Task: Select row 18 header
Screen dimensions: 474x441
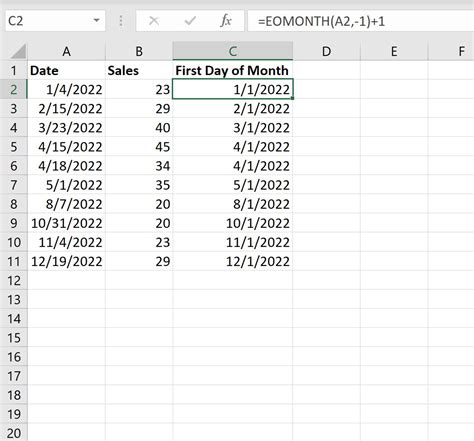Action: coord(14,395)
